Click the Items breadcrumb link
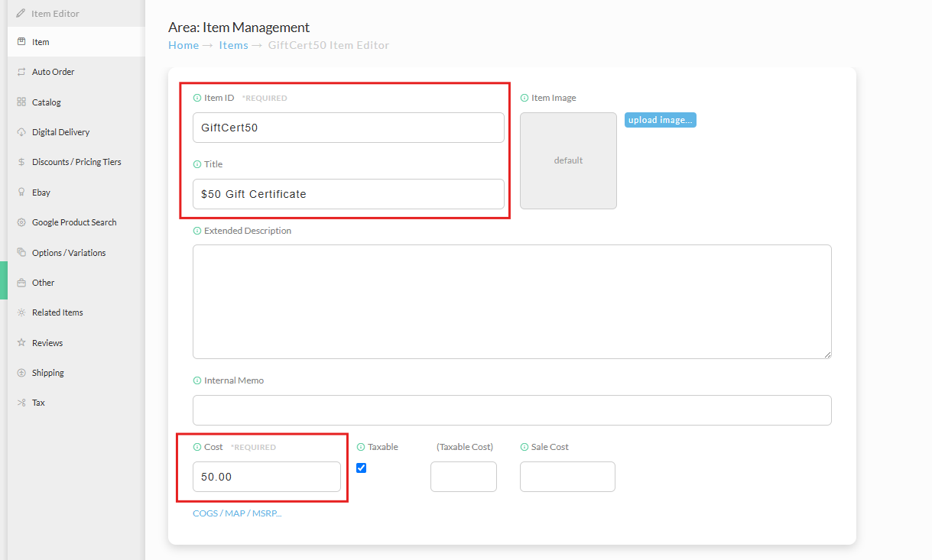The height and width of the screenshot is (560, 932). pos(233,45)
